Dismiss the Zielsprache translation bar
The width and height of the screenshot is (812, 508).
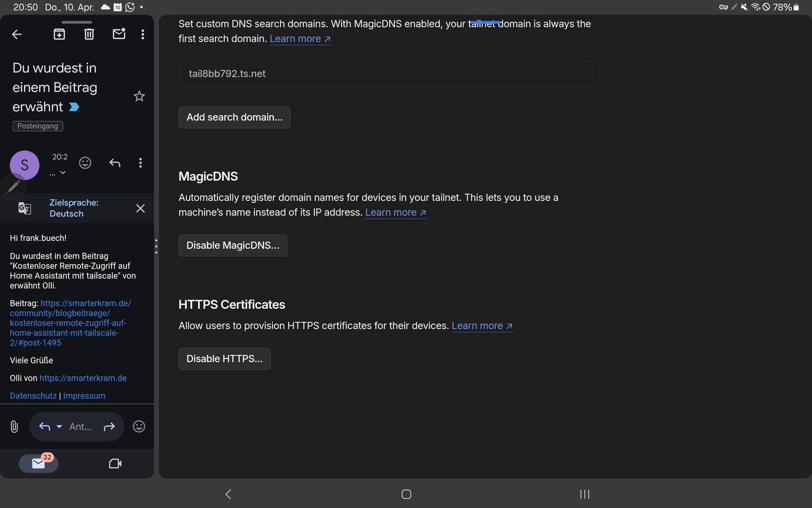coord(140,208)
